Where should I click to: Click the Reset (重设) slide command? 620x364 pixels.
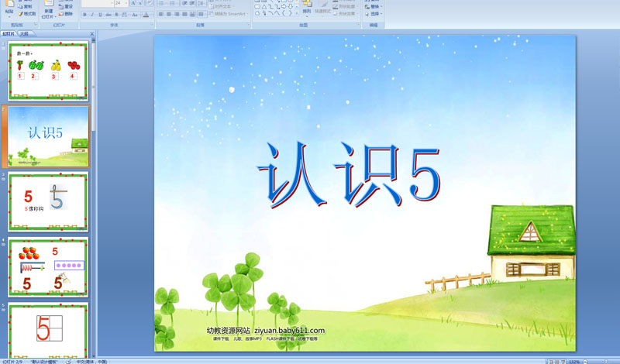(66, 6)
